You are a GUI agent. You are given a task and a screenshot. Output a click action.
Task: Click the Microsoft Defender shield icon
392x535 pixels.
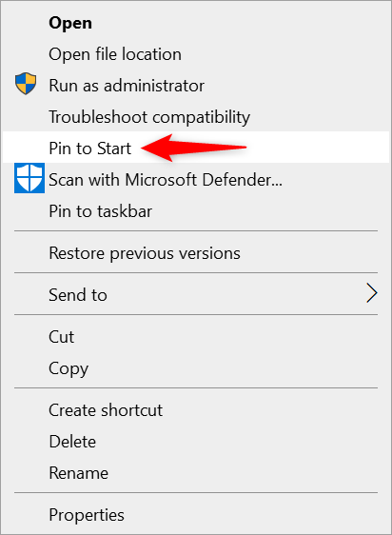(29, 178)
